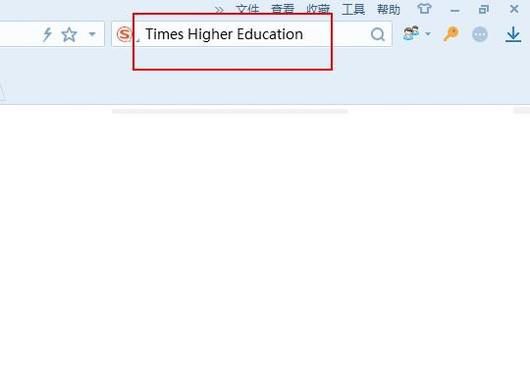Minimize the browser window
530x373 pixels.
pyautogui.click(x=455, y=11)
